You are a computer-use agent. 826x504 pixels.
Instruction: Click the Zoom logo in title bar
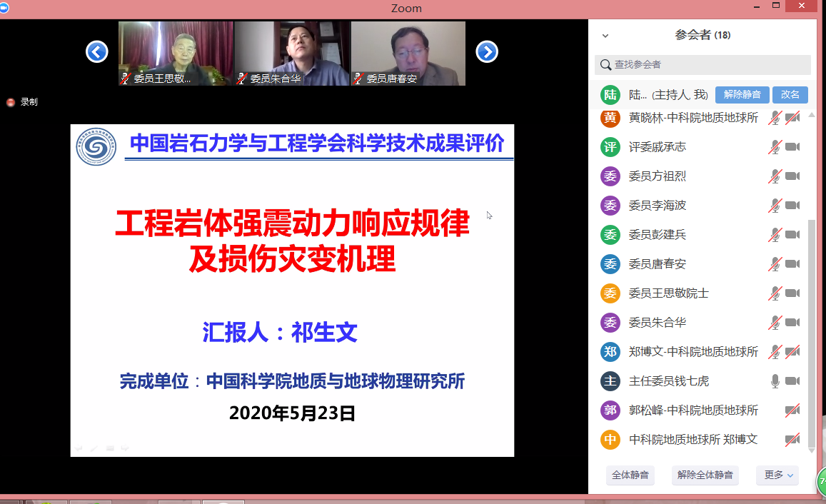(4, 8)
